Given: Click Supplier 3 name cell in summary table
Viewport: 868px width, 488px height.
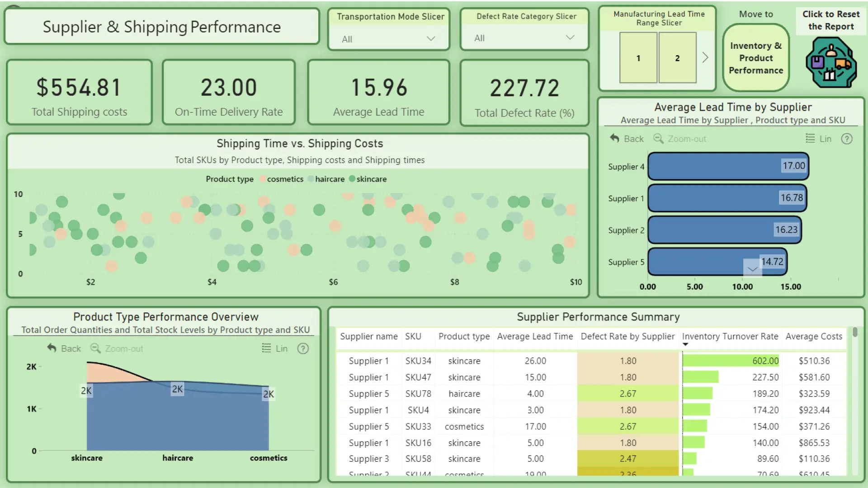Looking at the screenshot, I should point(368,459).
